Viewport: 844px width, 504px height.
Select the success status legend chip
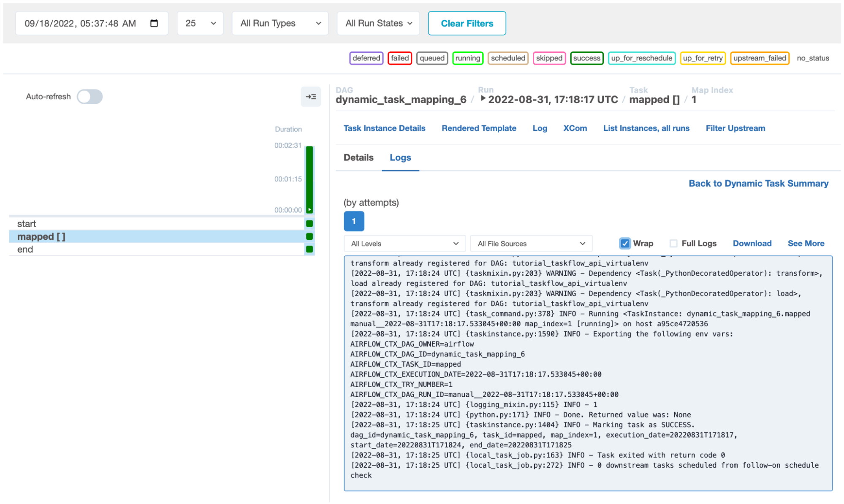(586, 58)
